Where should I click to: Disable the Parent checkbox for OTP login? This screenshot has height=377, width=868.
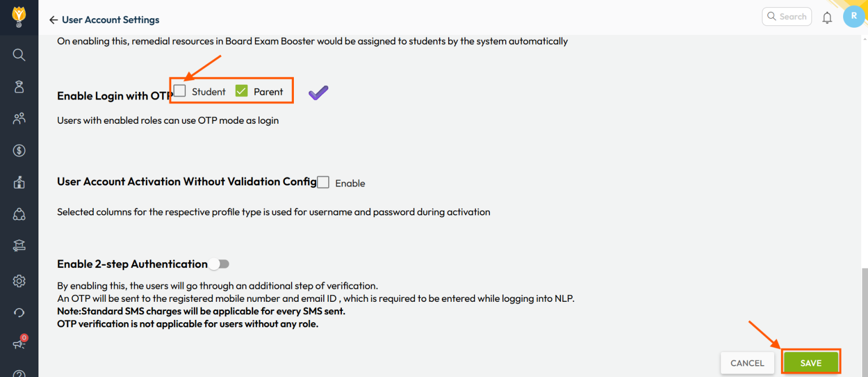click(x=242, y=90)
